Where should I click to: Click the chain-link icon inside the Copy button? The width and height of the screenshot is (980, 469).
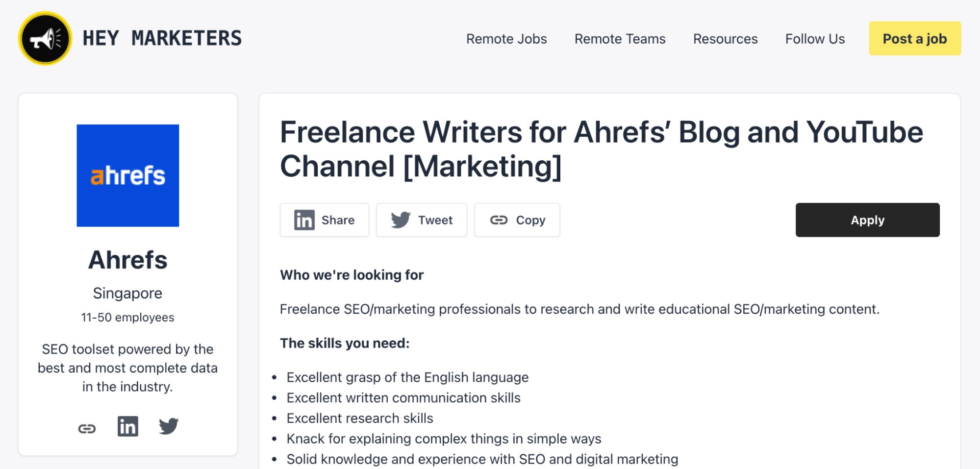coord(499,220)
